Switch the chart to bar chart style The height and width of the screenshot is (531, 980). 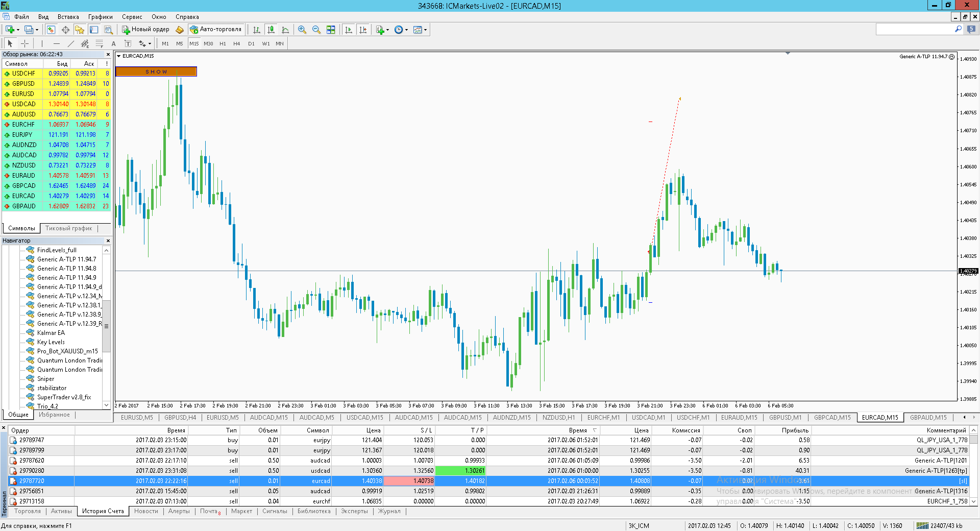click(257, 30)
